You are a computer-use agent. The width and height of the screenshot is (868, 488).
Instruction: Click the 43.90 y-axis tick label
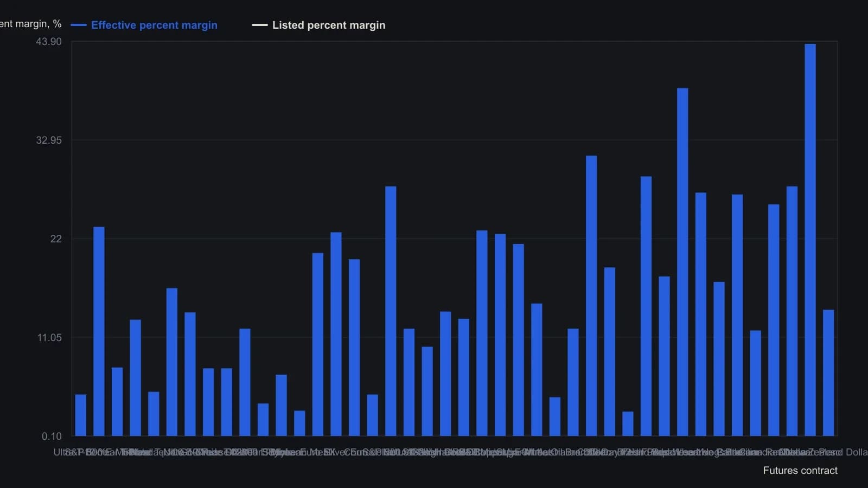click(49, 42)
